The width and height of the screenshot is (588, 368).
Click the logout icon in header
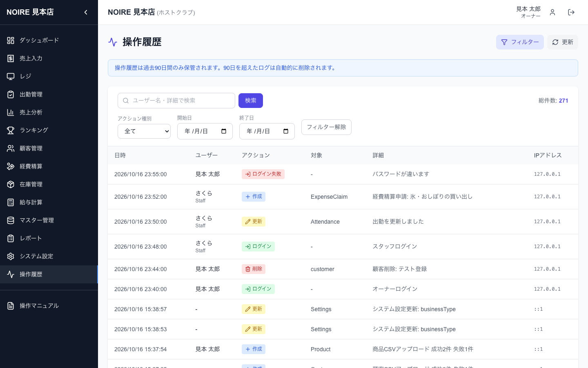tap(571, 12)
